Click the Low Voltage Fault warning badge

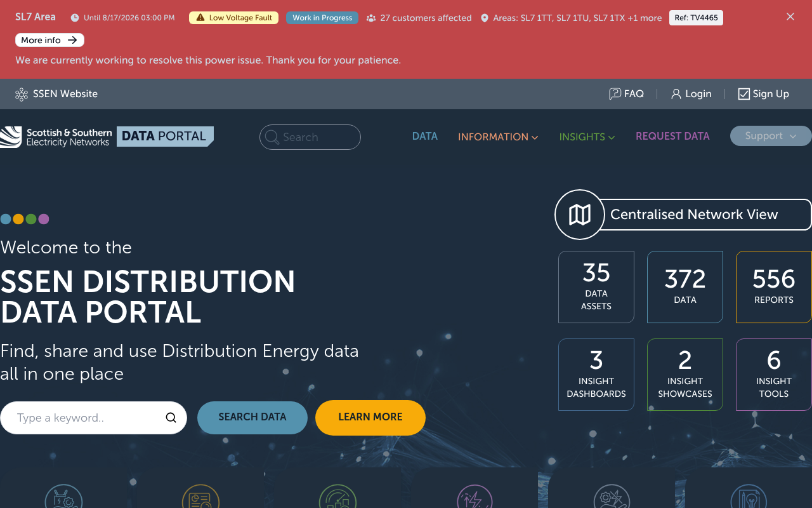click(x=234, y=18)
